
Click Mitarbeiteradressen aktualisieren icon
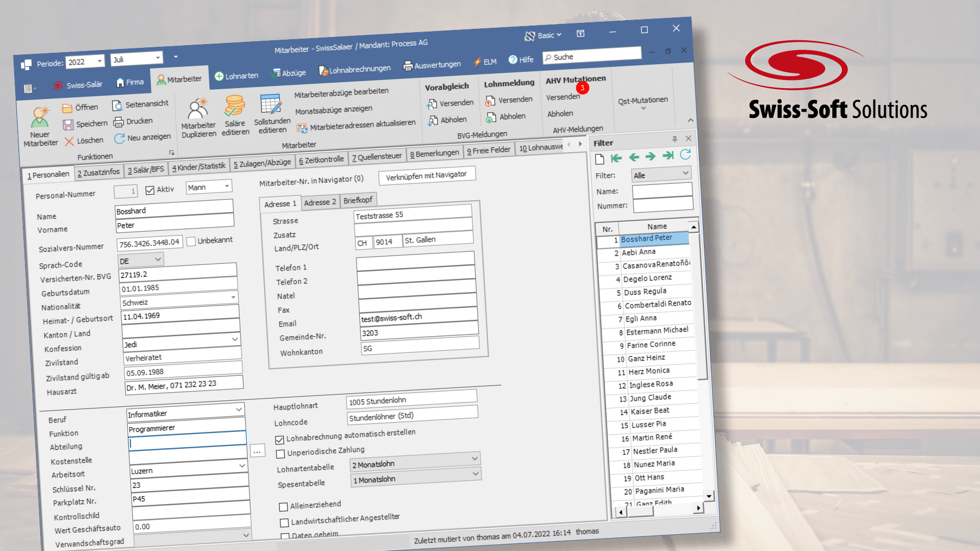(302, 128)
